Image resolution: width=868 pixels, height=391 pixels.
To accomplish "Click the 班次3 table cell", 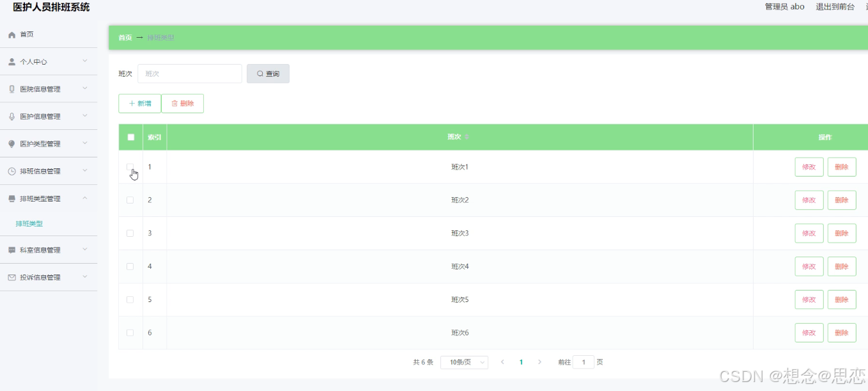I will [460, 234].
